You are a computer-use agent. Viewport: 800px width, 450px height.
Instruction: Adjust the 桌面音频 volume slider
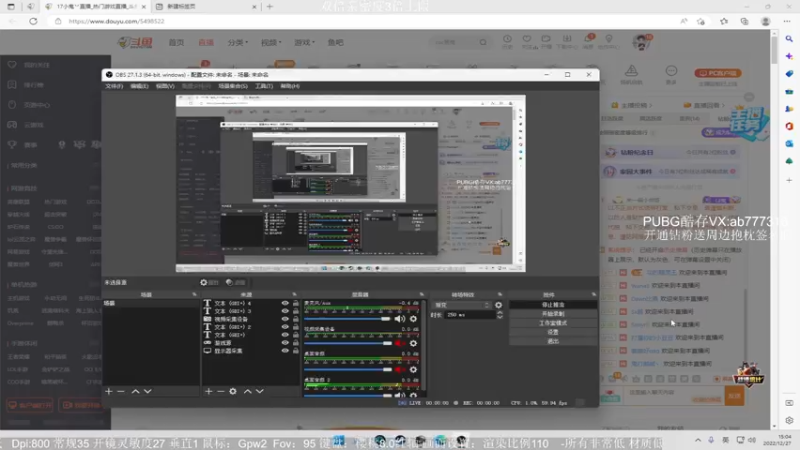(x=348, y=369)
